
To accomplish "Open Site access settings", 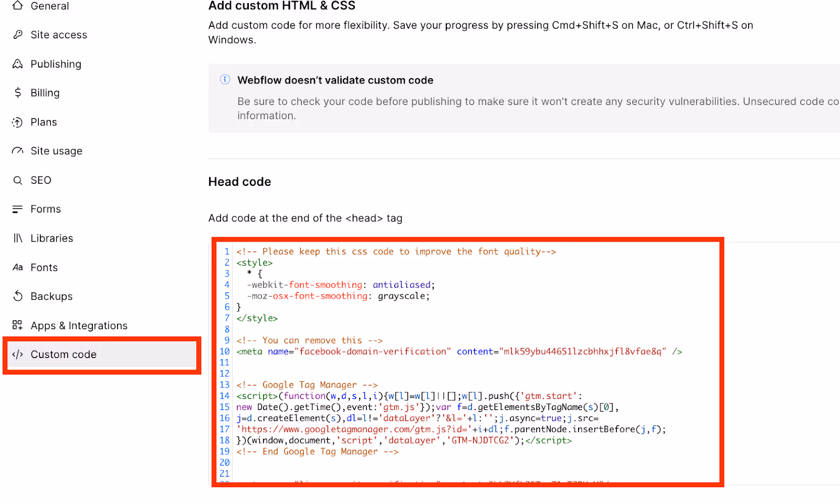I will (x=59, y=35).
